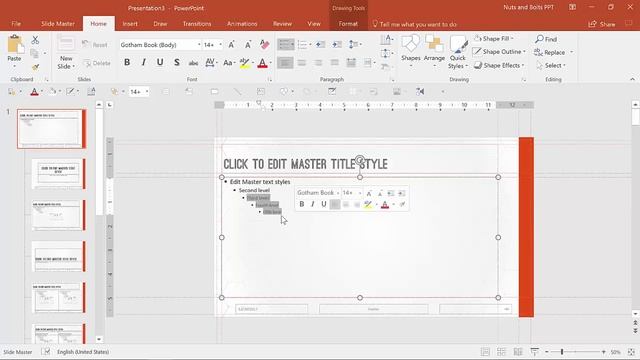Click the zoom slider handle
Image resolution: width=640 pixels, height=360 pixels.
(x=562, y=352)
